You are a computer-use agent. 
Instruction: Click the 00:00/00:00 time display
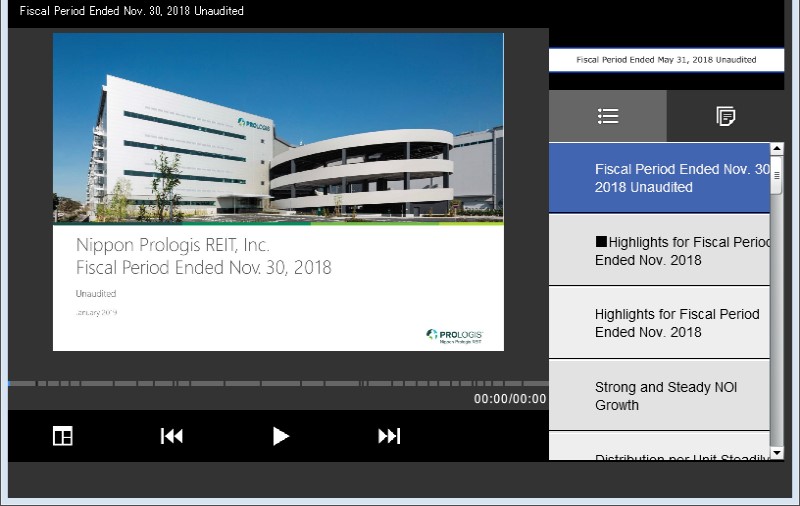510,399
